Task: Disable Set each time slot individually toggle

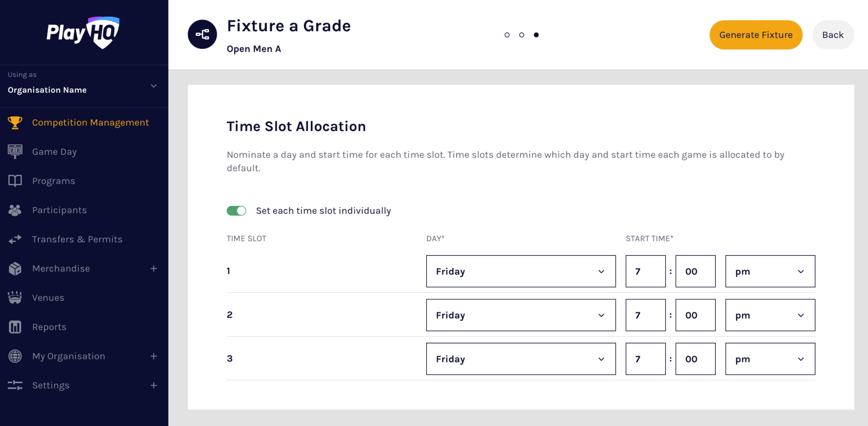Action: coord(237,211)
